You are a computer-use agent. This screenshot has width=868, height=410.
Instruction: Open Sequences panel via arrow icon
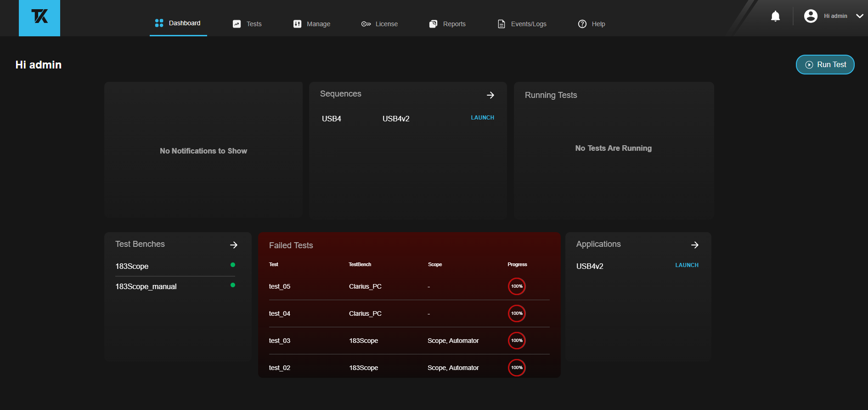[x=490, y=95]
